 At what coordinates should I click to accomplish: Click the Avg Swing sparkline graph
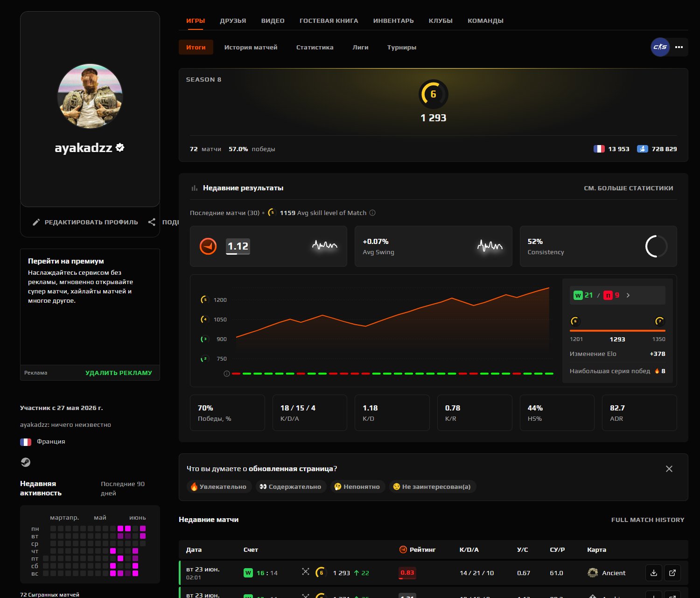pyautogui.click(x=490, y=245)
